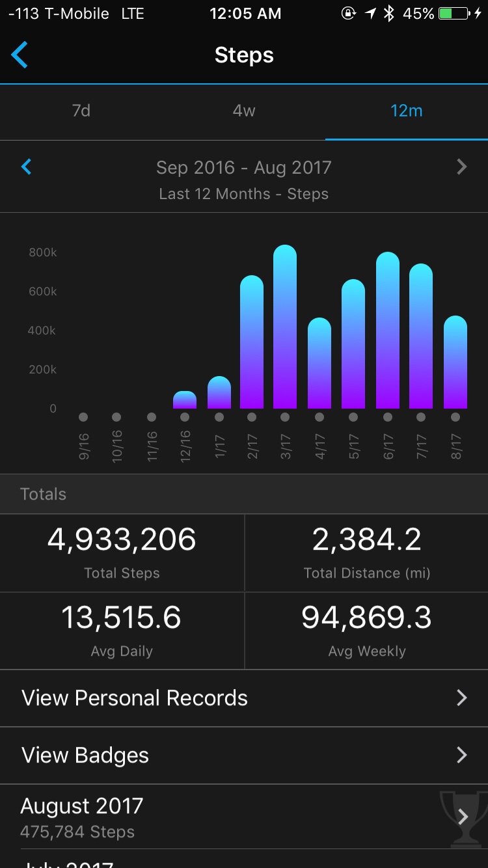Tap Bluetooth icon in status bar
The image size is (488, 868).
point(388,14)
